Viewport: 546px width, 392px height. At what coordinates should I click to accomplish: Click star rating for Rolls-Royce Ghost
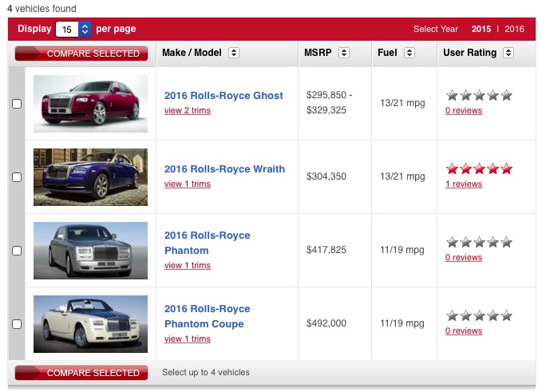coord(479,95)
